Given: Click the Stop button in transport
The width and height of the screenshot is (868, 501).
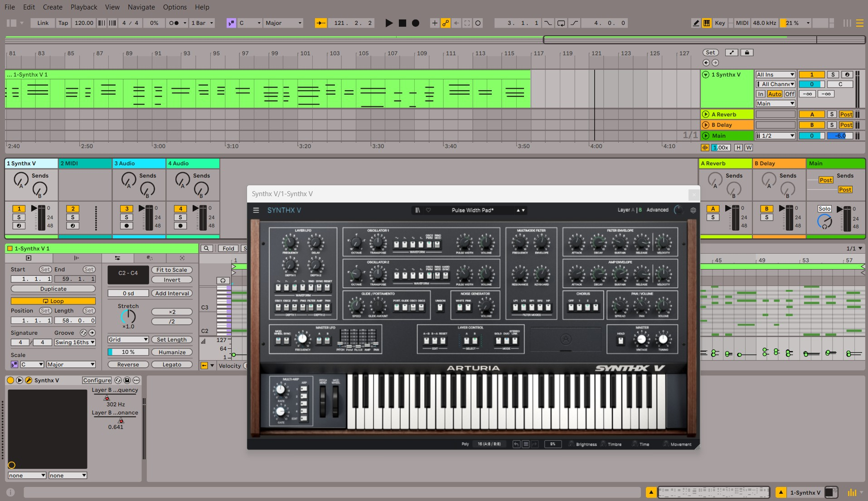Looking at the screenshot, I should (x=402, y=23).
